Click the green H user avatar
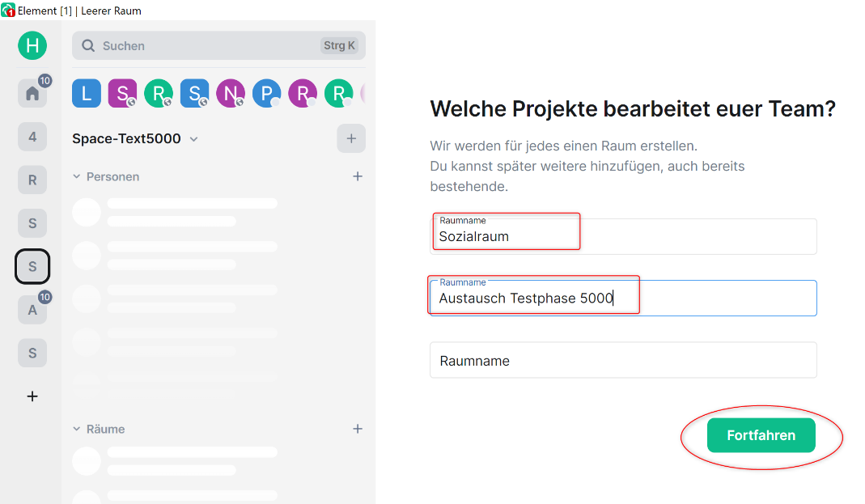The width and height of the screenshot is (865, 504). [x=32, y=45]
